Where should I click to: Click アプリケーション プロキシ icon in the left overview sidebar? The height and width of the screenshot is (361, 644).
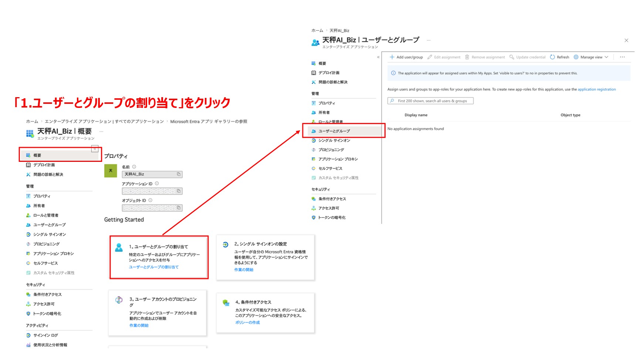[28, 254]
